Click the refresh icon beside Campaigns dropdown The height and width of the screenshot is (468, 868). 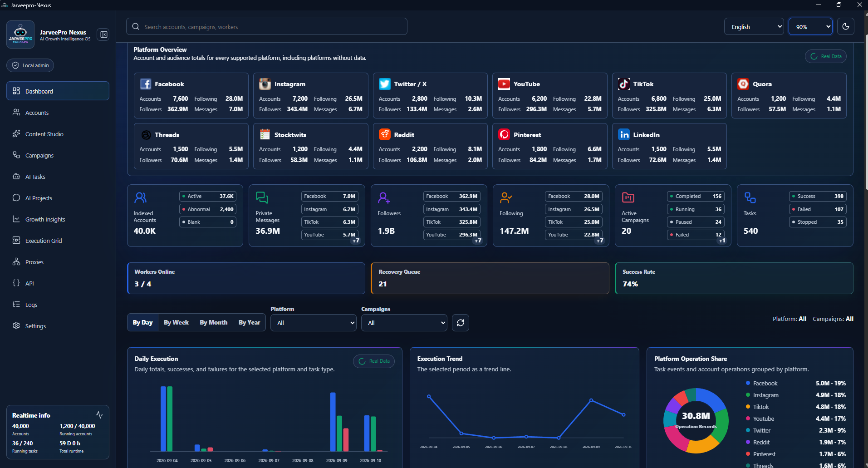[x=461, y=323]
